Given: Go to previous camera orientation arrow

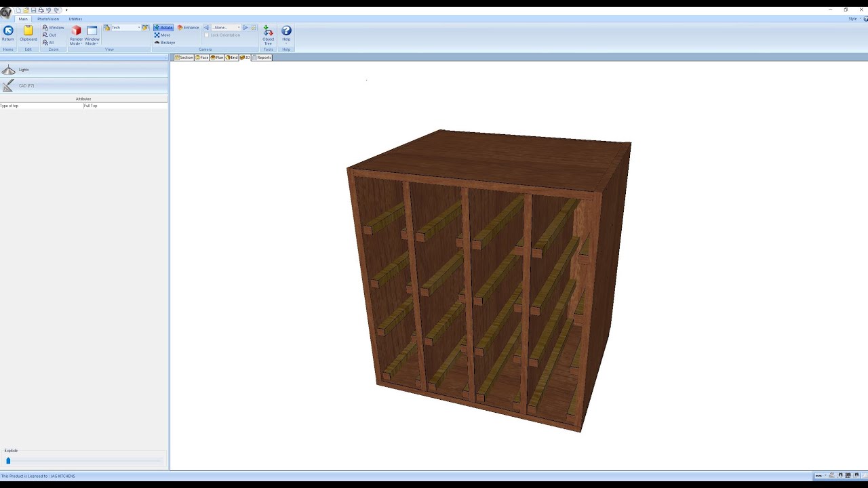Looking at the screenshot, I should click(206, 28).
